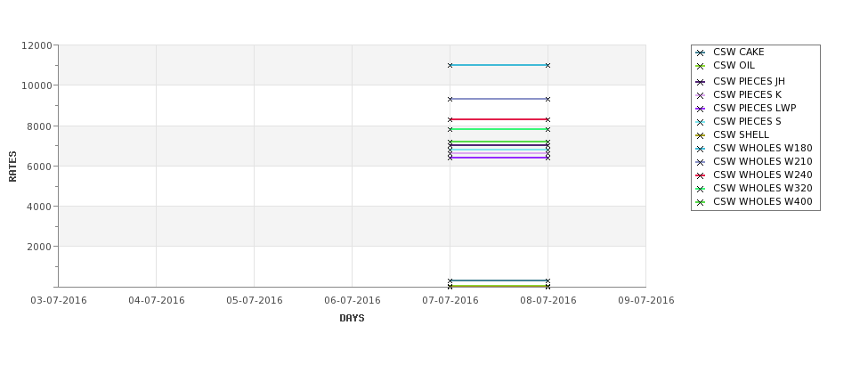This screenshot has width=868, height=382.
Task: Click the CSW CAKE legend marker icon
Action: 701,53
